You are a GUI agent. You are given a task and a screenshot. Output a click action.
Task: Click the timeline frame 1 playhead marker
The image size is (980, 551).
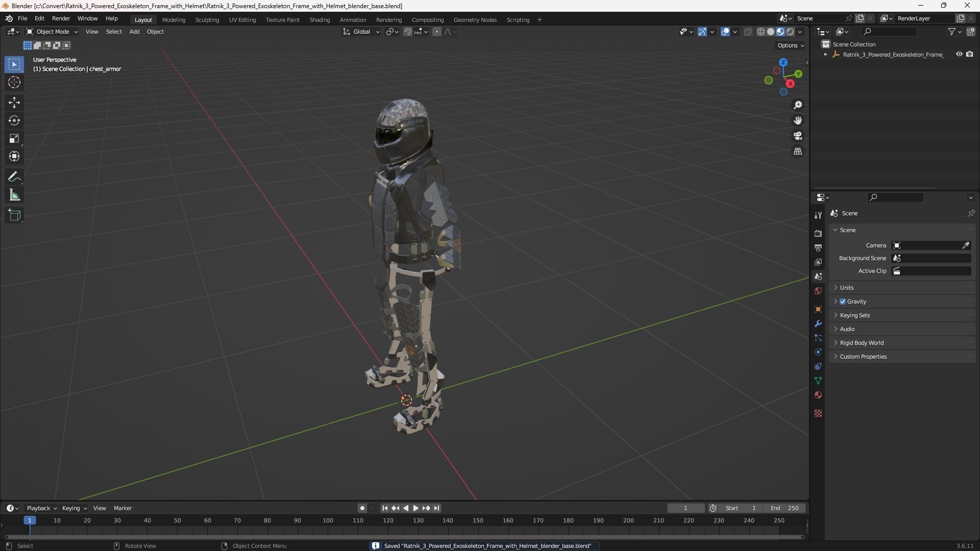click(30, 520)
